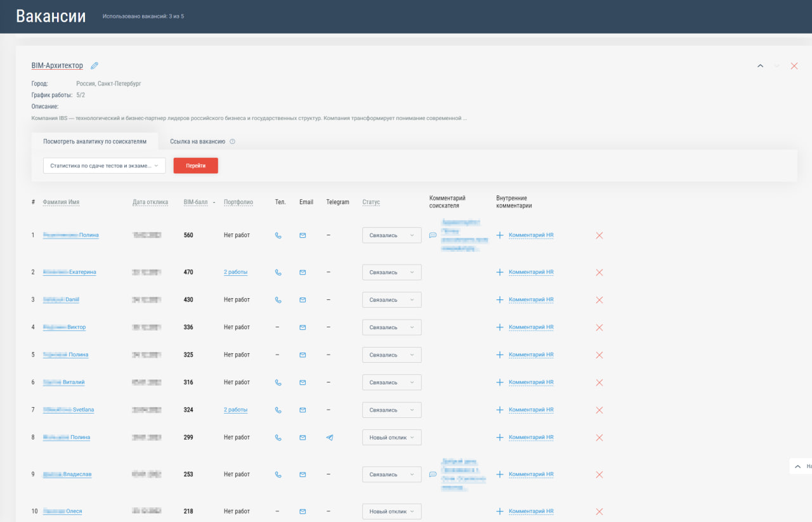Click plus icon to add comment for Daniil
Screen dimensions: 812x522
tap(499, 300)
